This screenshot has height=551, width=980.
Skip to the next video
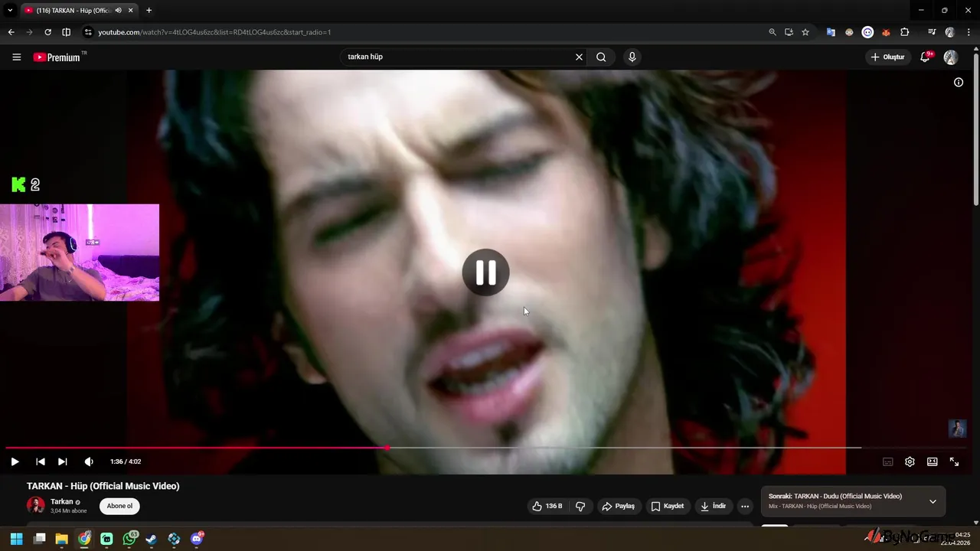(x=63, y=461)
